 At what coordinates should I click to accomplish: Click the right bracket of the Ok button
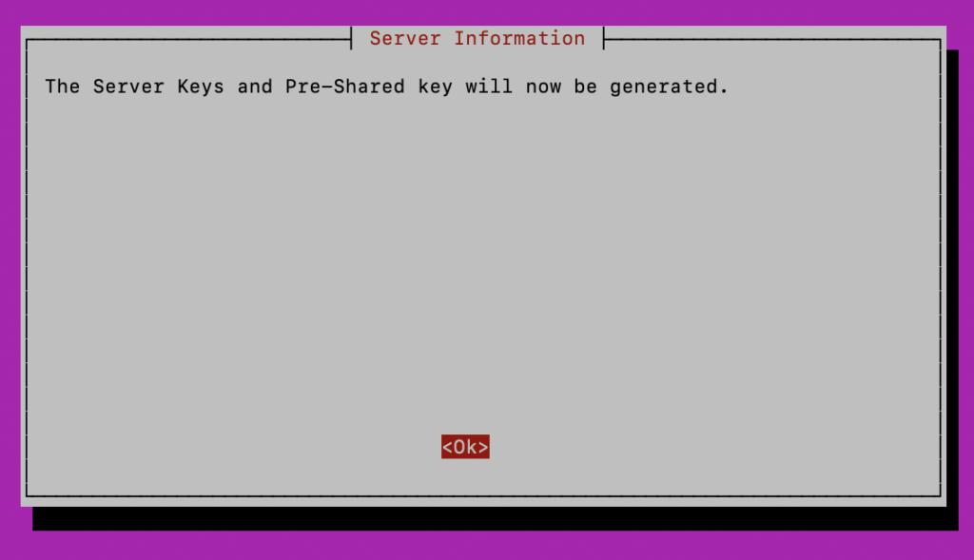coord(483,447)
